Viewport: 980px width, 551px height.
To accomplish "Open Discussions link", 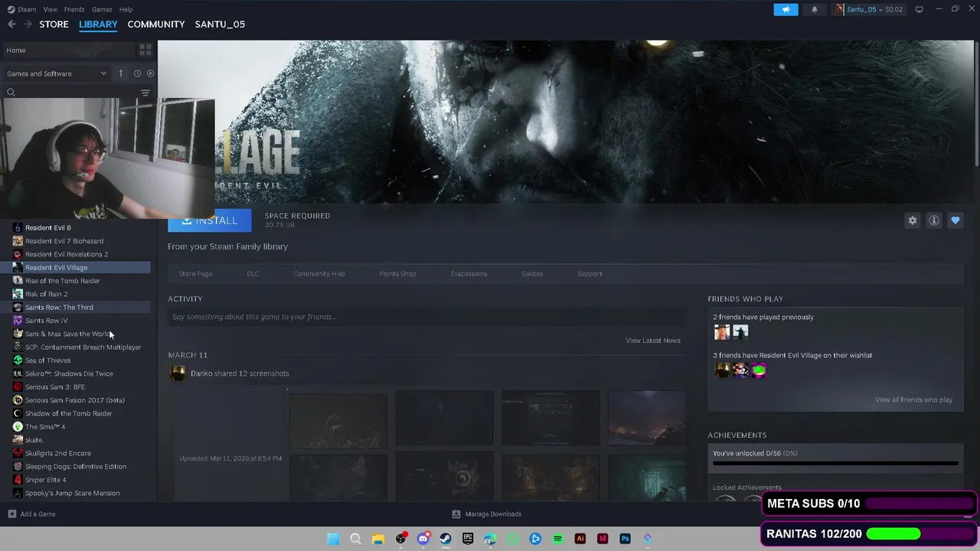I will click(469, 273).
